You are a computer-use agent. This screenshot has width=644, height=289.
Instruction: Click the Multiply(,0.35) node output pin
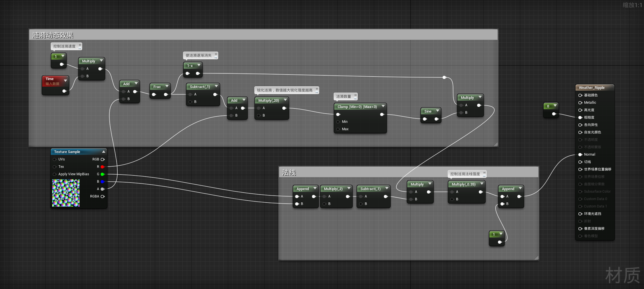pos(481,192)
